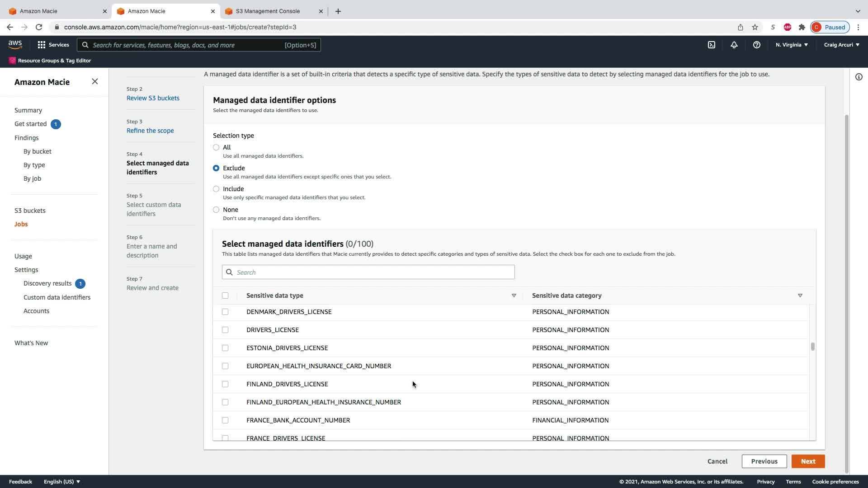Select the Include radio option
Screen dimensions: 868x488
(216, 189)
